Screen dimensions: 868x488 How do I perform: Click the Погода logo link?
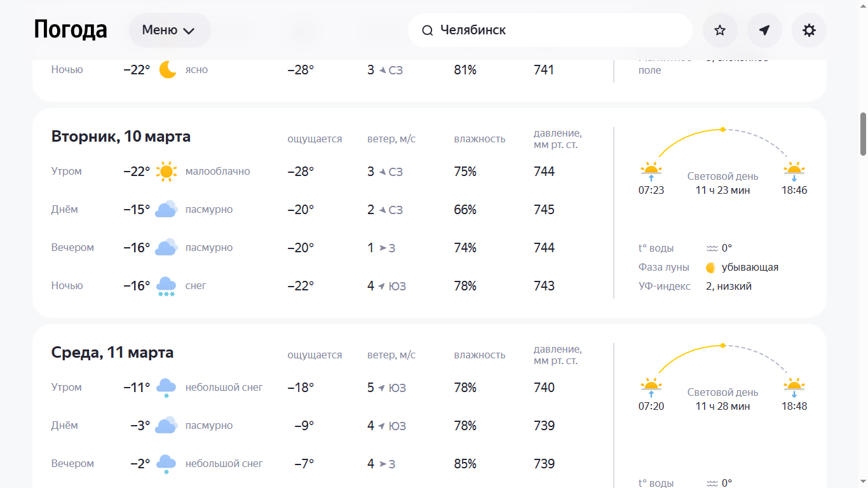pos(71,30)
